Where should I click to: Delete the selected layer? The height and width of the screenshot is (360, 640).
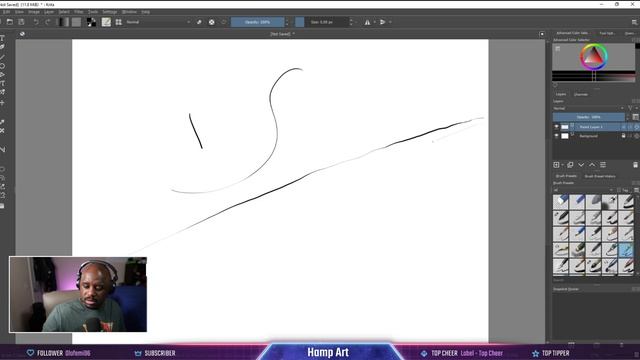point(636,165)
